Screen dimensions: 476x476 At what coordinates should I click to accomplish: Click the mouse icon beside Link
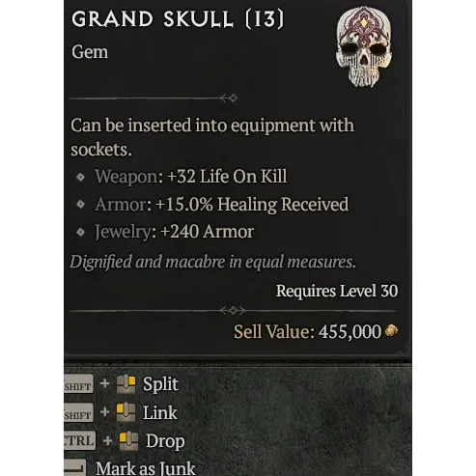[126, 412]
